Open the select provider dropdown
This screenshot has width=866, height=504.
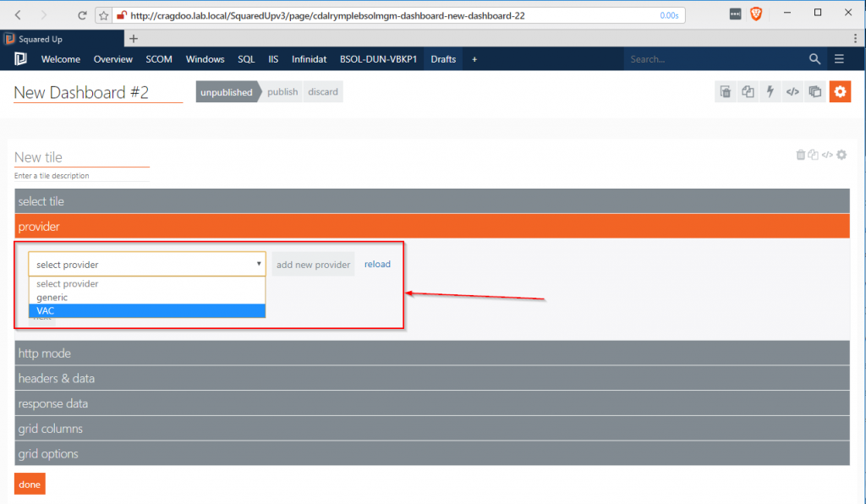pyautogui.click(x=147, y=265)
